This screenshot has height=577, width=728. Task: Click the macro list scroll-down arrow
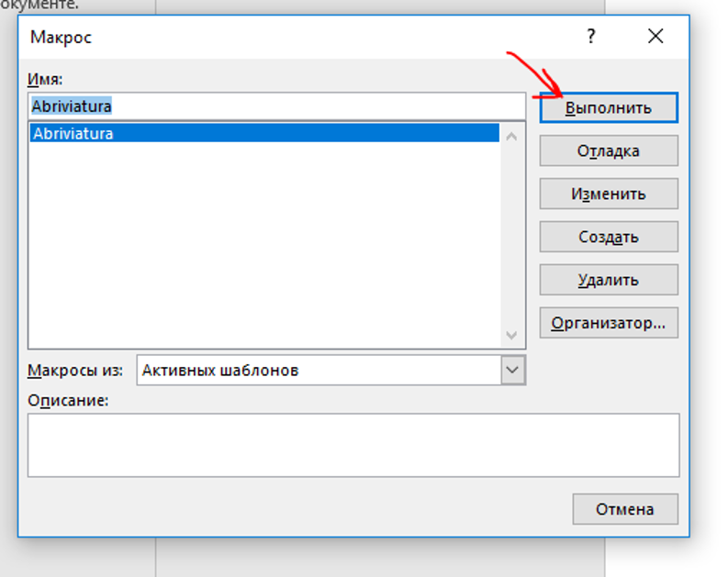click(511, 335)
